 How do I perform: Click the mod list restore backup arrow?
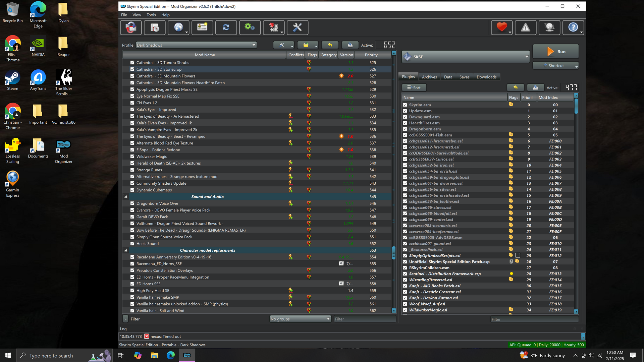pyautogui.click(x=330, y=45)
